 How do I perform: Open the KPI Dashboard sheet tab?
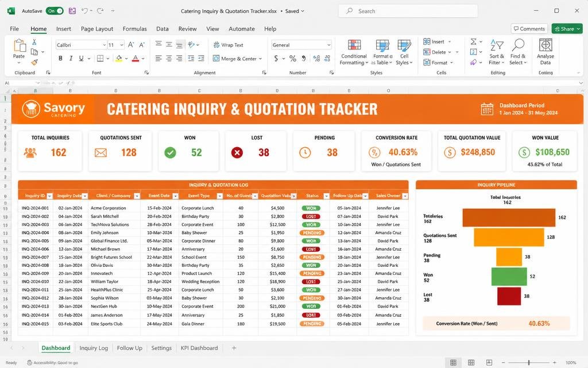point(199,348)
